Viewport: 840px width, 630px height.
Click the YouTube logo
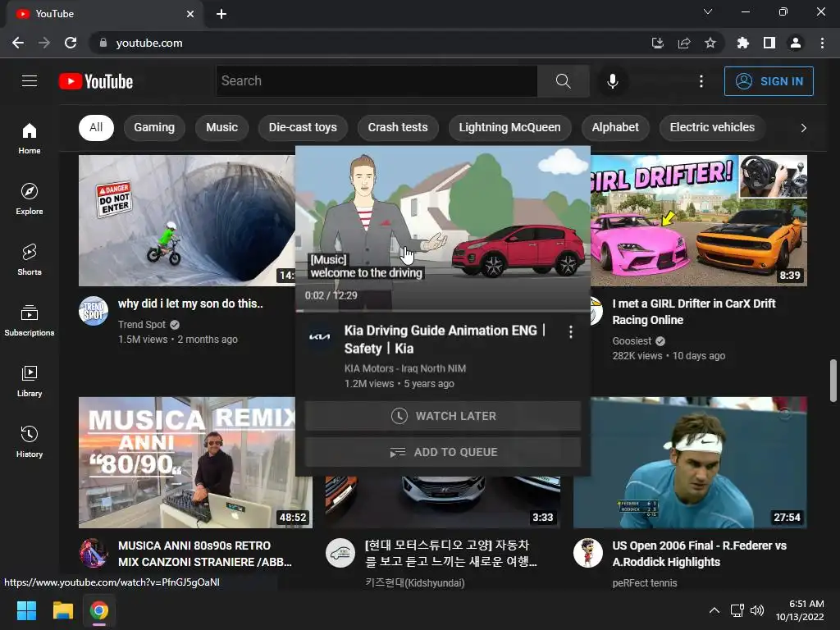(x=96, y=81)
